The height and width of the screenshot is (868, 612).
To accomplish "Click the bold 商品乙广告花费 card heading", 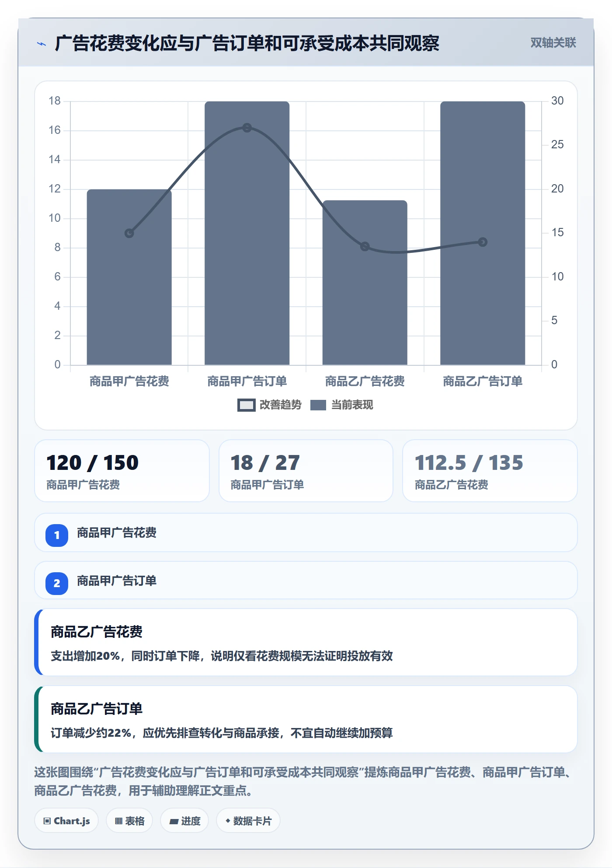I will 97,632.
